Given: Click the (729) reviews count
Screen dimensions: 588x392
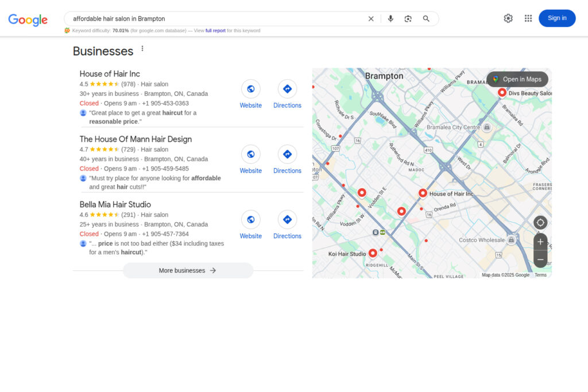Looking at the screenshot, I should [x=128, y=150].
